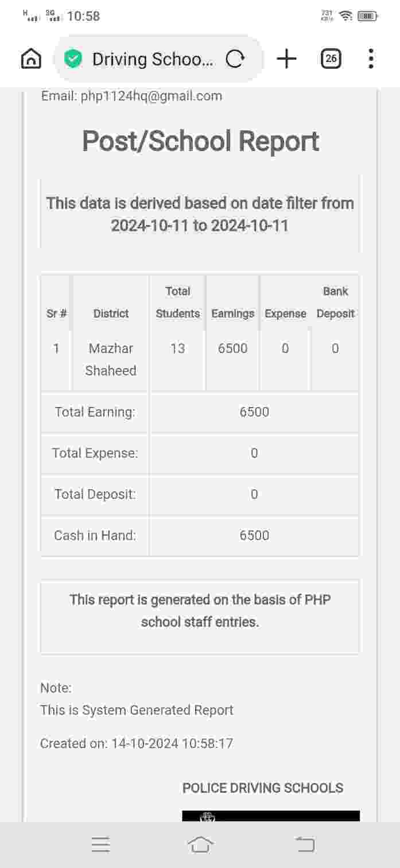Tap the Earnings column header

(232, 313)
